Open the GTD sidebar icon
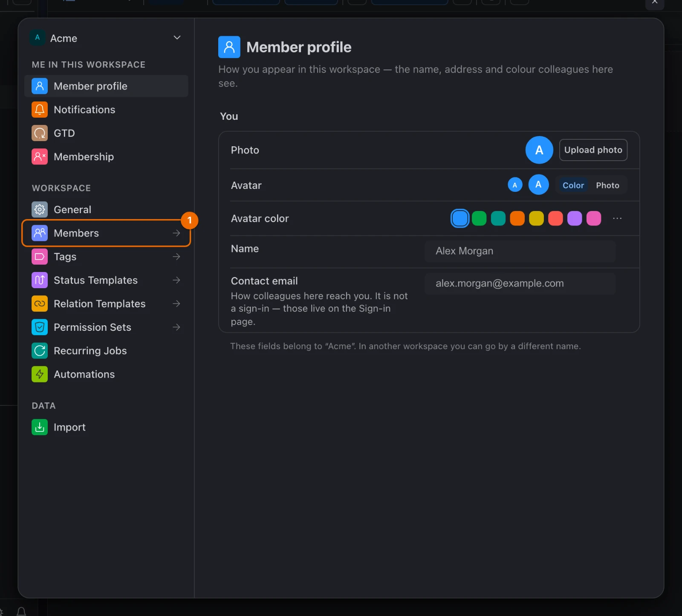The image size is (682, 616). pos(40,133)
